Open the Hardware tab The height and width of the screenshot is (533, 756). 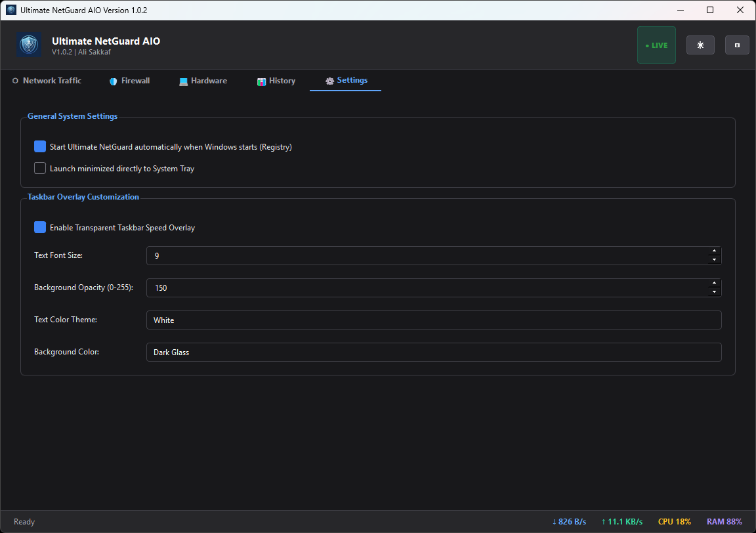coord(203,81)
